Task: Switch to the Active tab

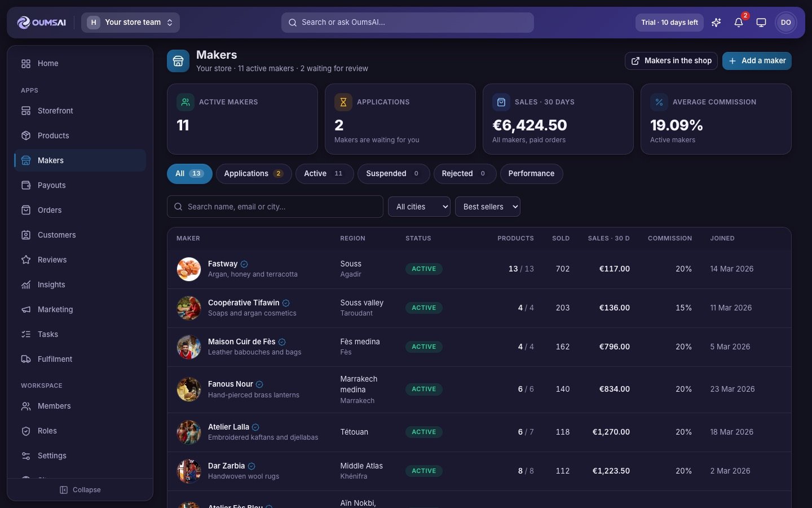Action: pyautogui.click(x=325, y=174)
